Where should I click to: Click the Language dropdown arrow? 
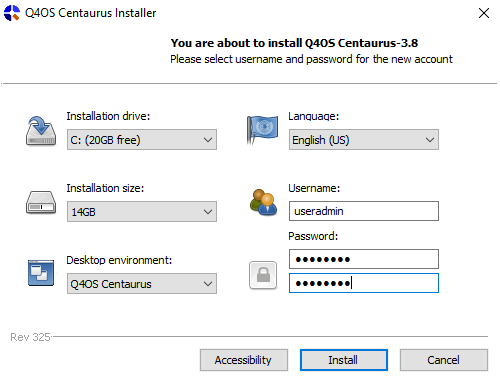(x=430, y=140)
